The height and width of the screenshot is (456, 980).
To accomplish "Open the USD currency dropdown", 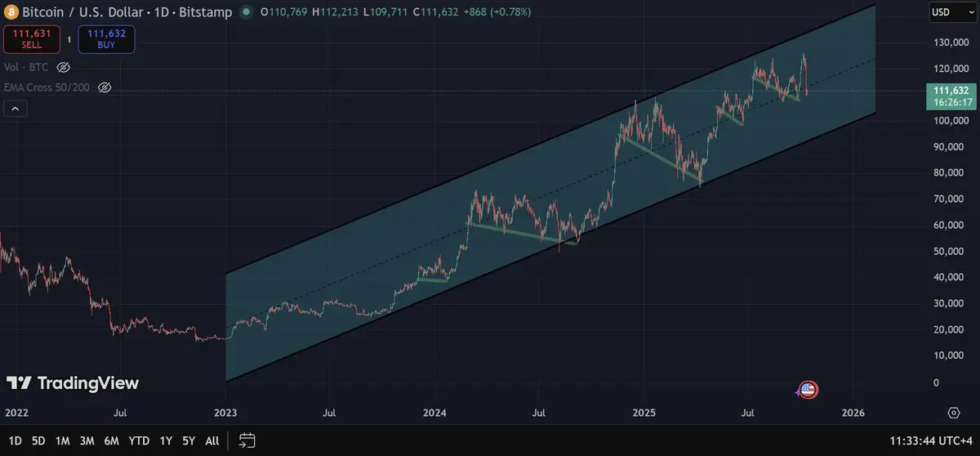I will 951,13.
